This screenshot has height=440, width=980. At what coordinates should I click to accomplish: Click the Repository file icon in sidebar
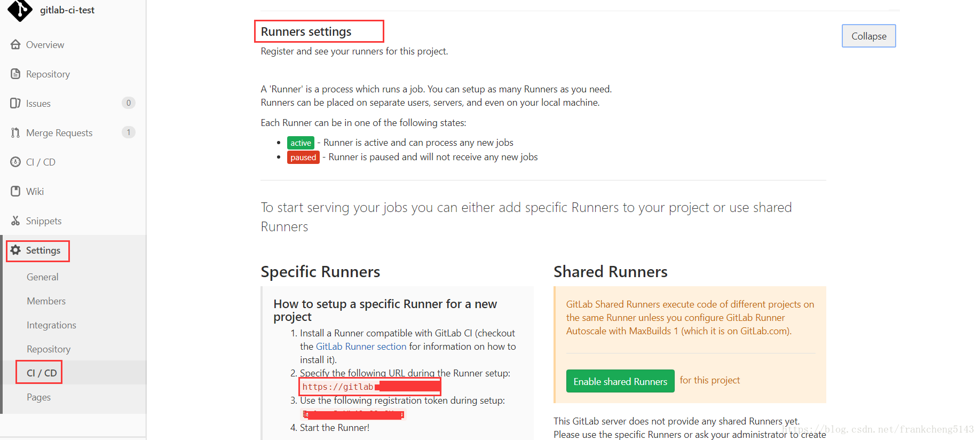point(15,74)
